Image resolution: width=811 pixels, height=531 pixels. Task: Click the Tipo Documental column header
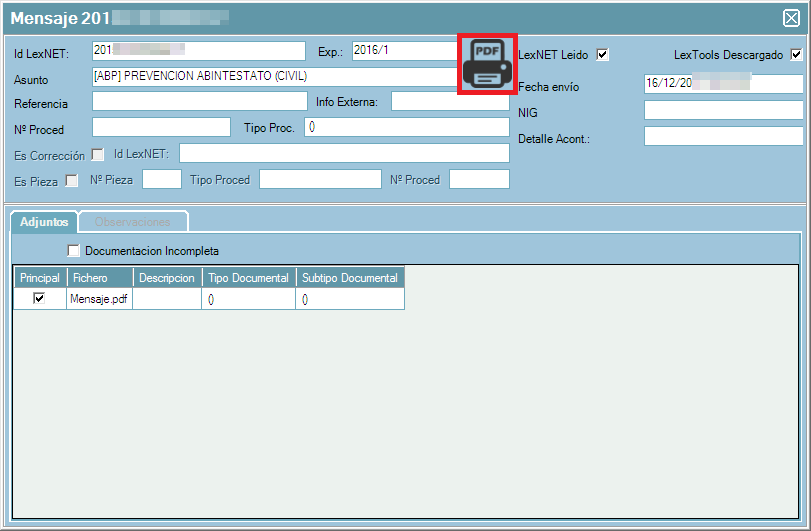pos(248,278)
